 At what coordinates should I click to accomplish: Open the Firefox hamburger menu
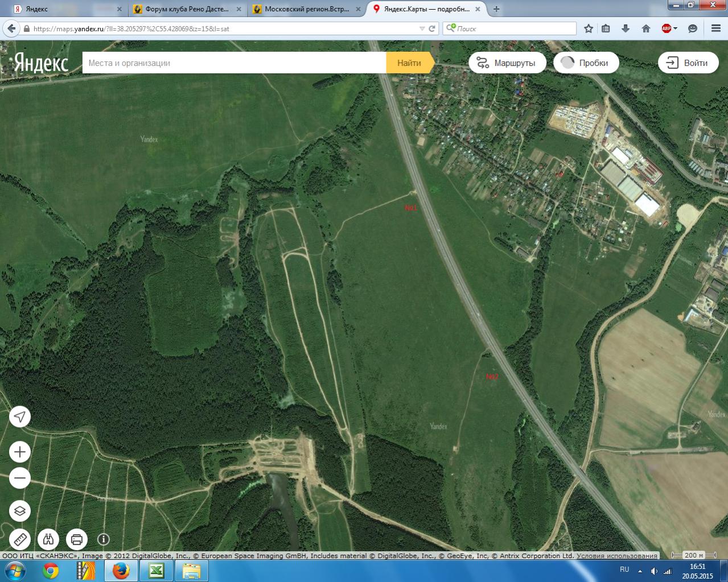716,28
